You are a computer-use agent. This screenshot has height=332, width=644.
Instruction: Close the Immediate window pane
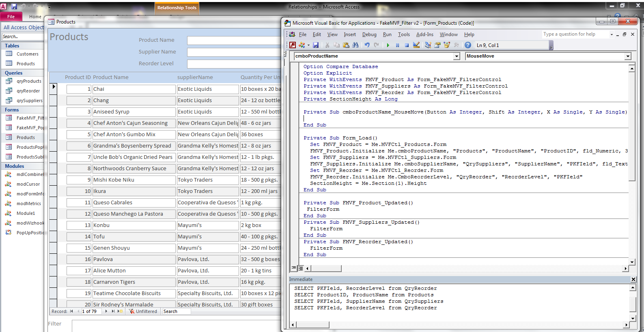click(x=633, y=279)
